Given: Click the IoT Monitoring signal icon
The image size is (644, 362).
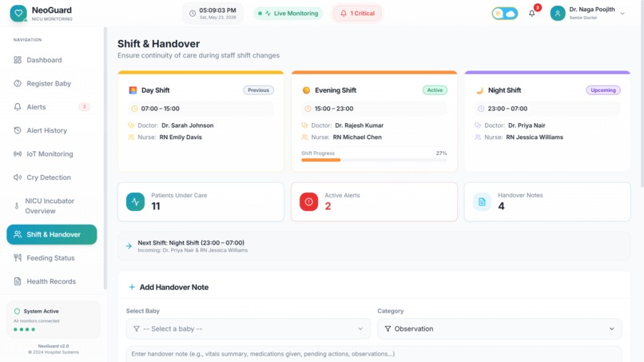Looking at the screenshot, I should click(18, 153).
